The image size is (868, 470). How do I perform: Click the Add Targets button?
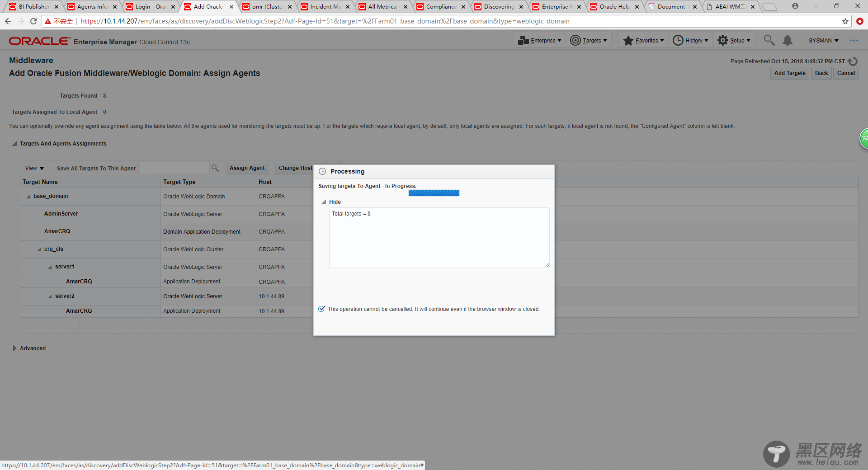790,73
